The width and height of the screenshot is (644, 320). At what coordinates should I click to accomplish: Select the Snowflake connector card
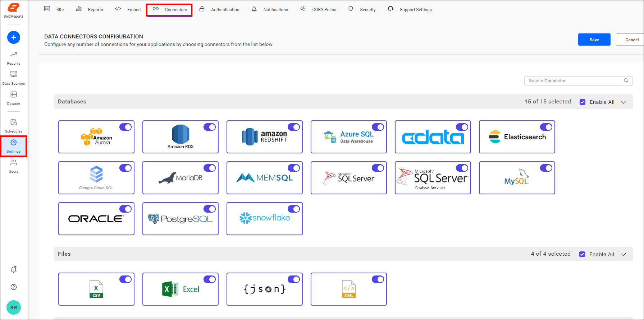265,219
